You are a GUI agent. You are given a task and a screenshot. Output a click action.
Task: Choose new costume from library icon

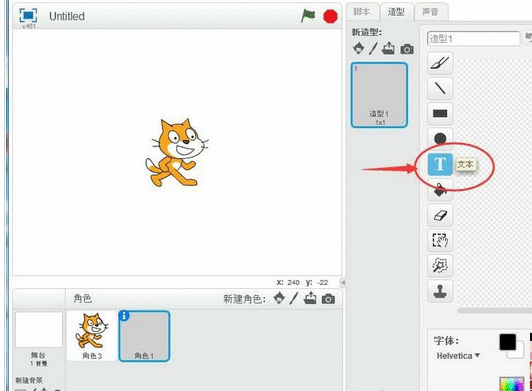coord(358,49)
